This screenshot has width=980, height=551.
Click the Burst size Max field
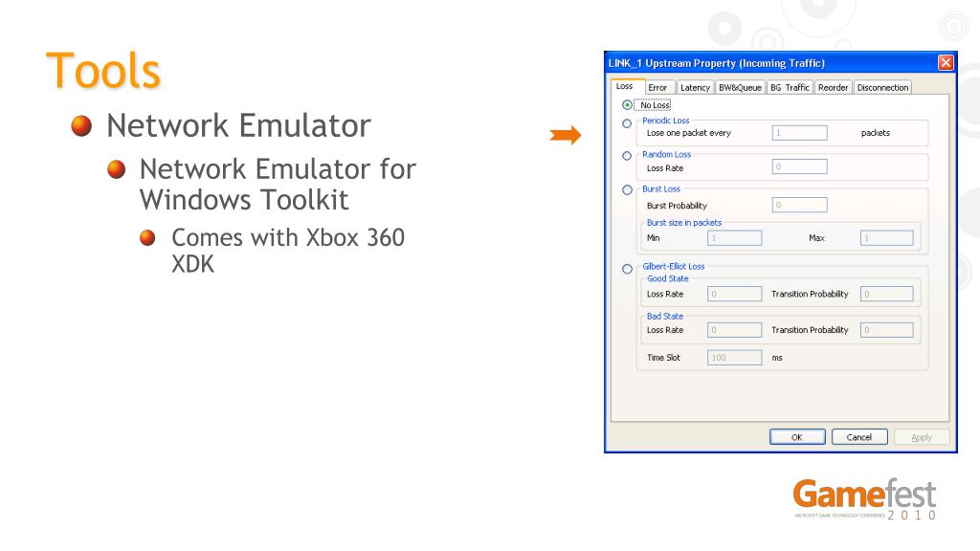point(887,238)
